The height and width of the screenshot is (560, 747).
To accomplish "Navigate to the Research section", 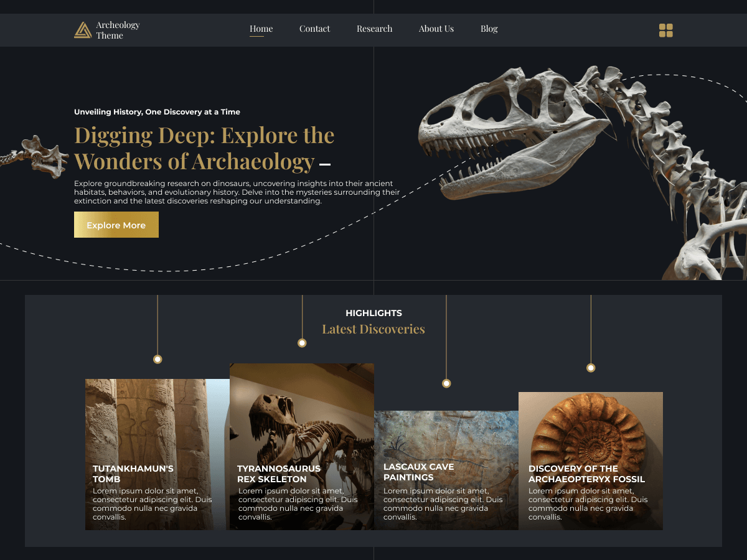I will click(374, 29).
